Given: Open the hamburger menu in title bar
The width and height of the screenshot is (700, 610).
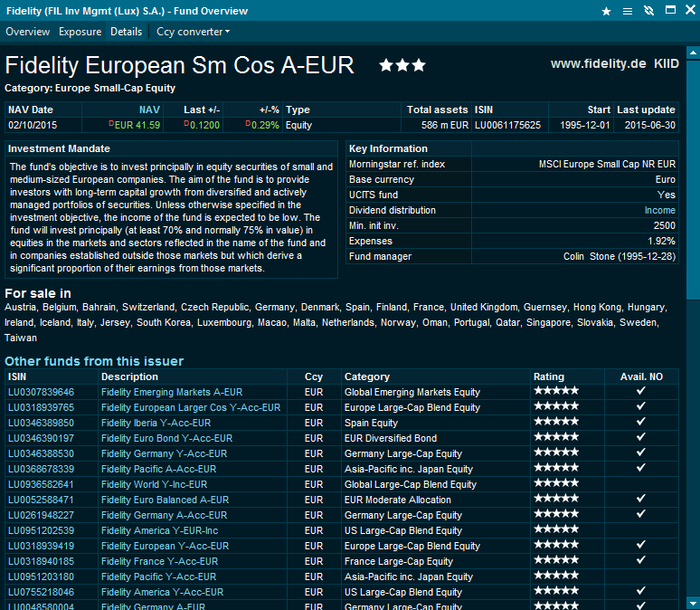Looking at the screenshot, I should point(628,11).
